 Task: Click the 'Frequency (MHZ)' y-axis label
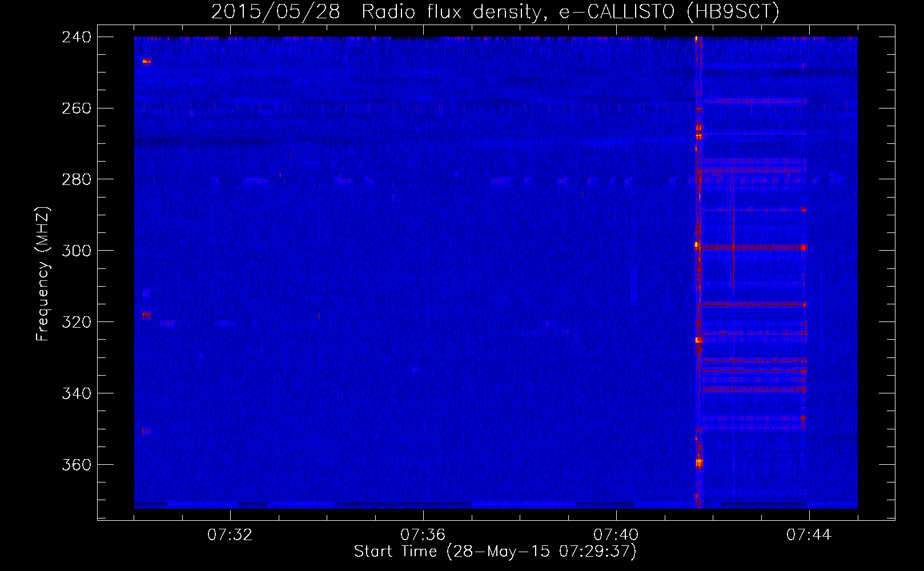43,274
